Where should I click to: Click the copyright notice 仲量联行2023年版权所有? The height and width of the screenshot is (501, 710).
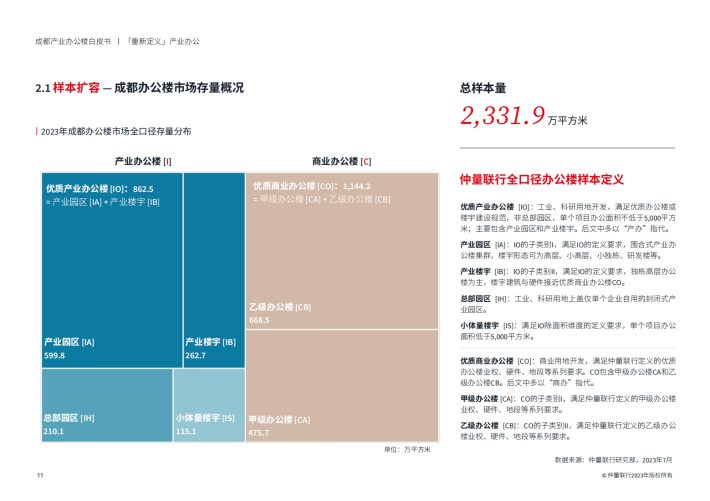tap(639, 475)
